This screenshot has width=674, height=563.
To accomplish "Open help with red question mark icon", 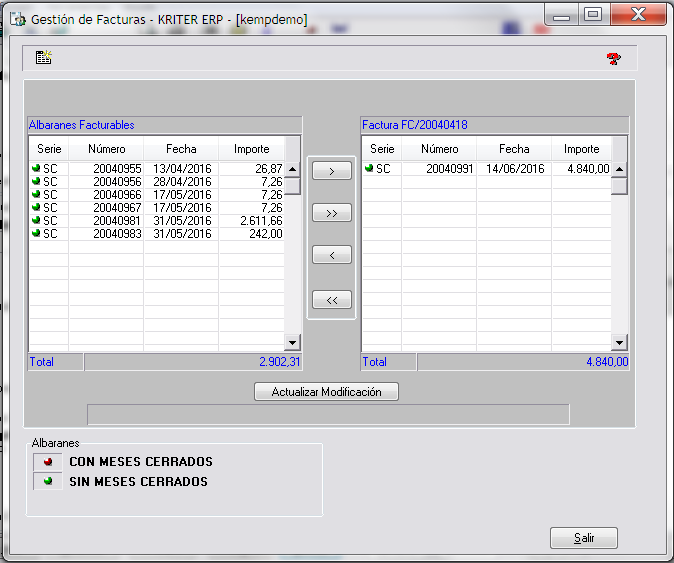I will click(x=614, y=58).
